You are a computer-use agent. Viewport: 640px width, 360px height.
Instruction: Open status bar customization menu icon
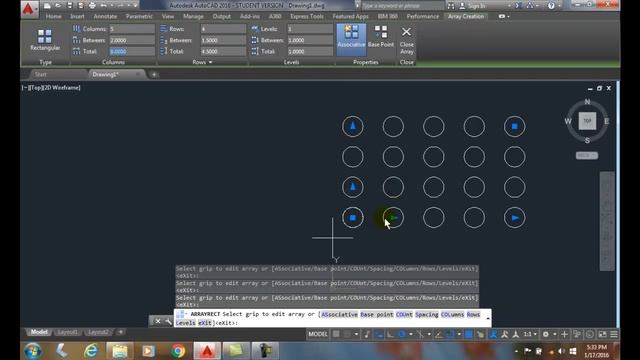click(614, 334)
